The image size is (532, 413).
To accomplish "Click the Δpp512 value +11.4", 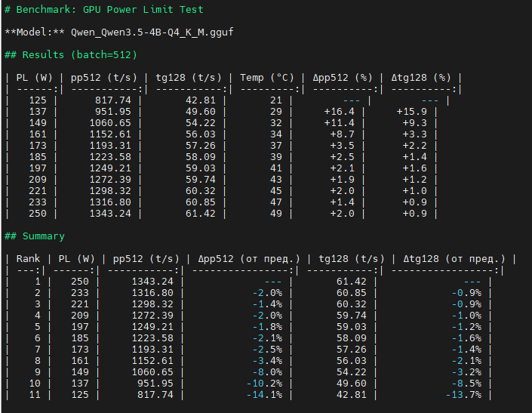I will click(x=340, y=123).
